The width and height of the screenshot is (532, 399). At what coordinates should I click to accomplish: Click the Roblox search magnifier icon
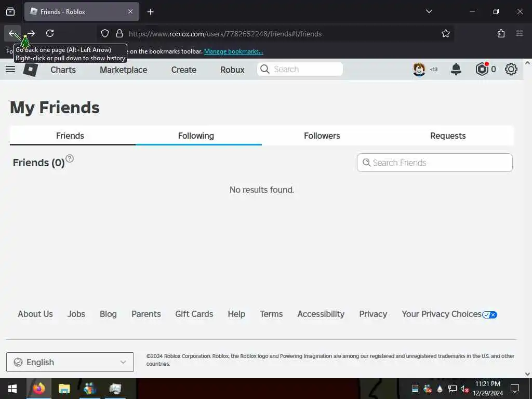(264, 69)
